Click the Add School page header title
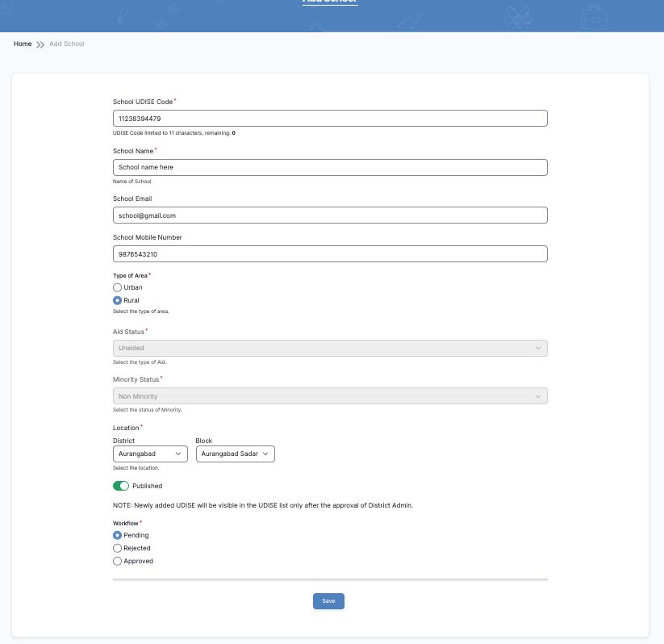The height and width of the screenshot is (644, 664). coord(330,2)
